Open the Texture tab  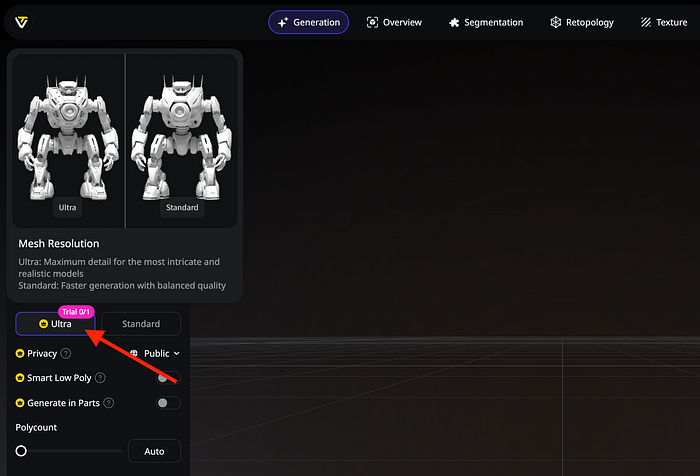pyautogui.click(x=664, y=22)
